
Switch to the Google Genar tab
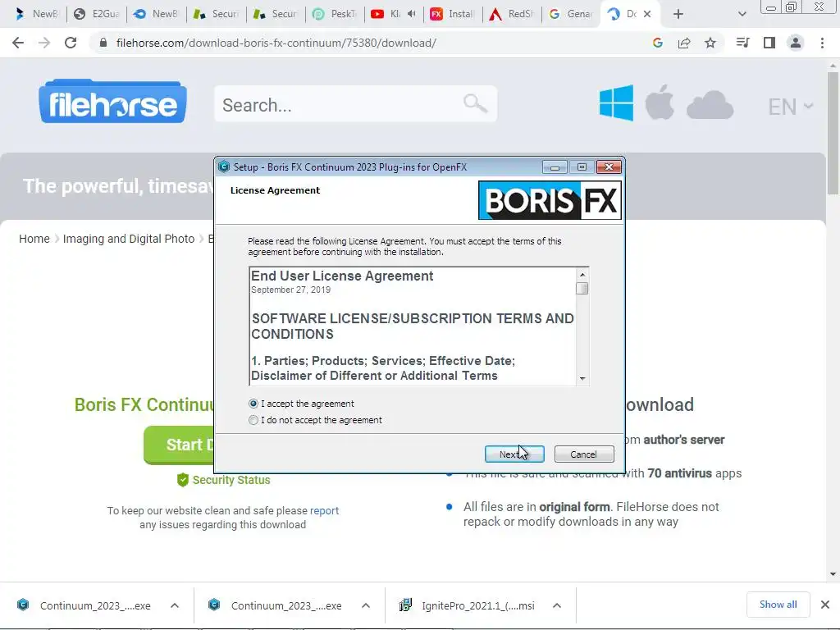(x=571, y=14)
